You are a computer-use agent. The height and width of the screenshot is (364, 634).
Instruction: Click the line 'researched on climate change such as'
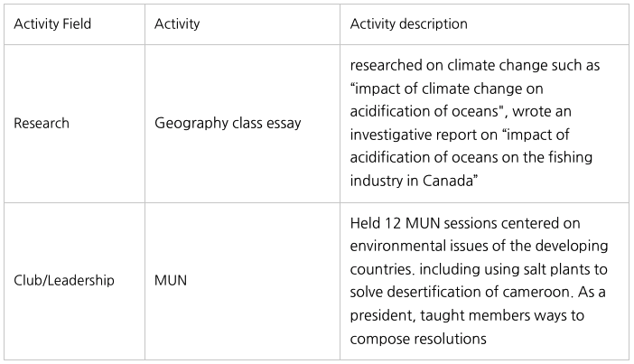[473, 66]
